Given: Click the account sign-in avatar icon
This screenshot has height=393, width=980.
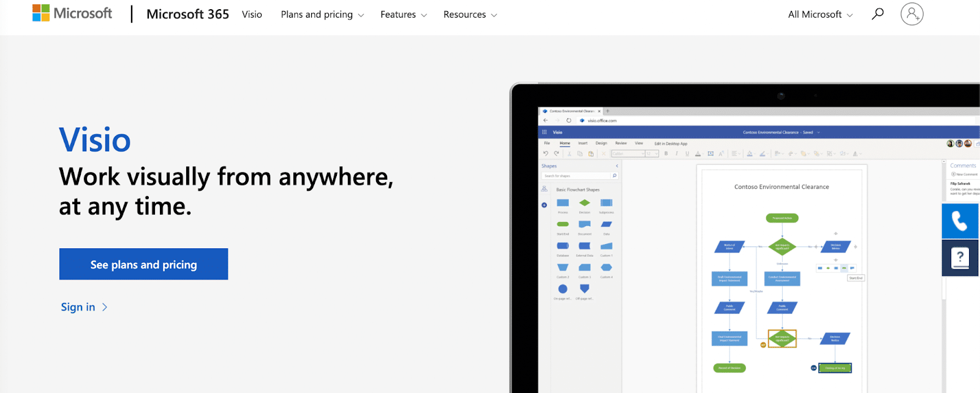Looking at the screenshot, I should [911, 13].
